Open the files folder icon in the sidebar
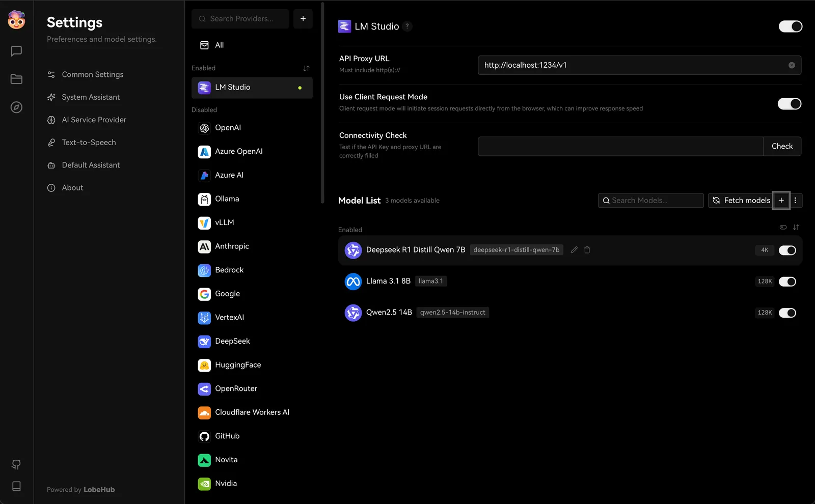The height and width of the screenshot is (504, 815). click(x=16, y=79)
